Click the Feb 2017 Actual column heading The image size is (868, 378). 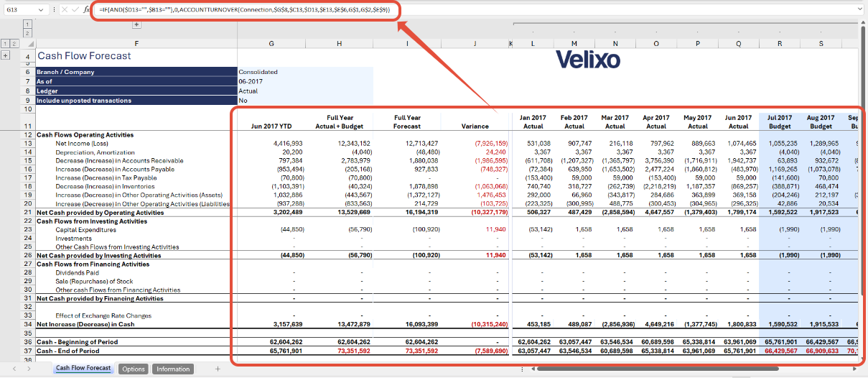click(574, 121)
